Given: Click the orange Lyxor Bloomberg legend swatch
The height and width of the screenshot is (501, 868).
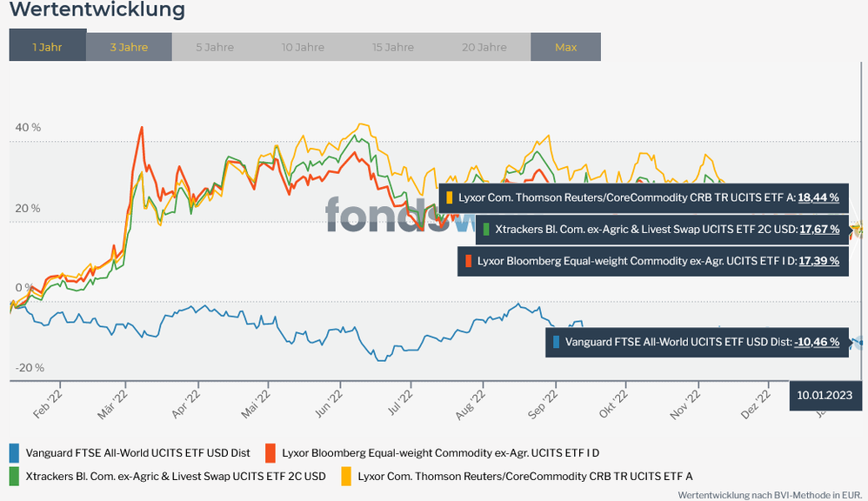Looking at the screenshot, I should pos(270,452).
